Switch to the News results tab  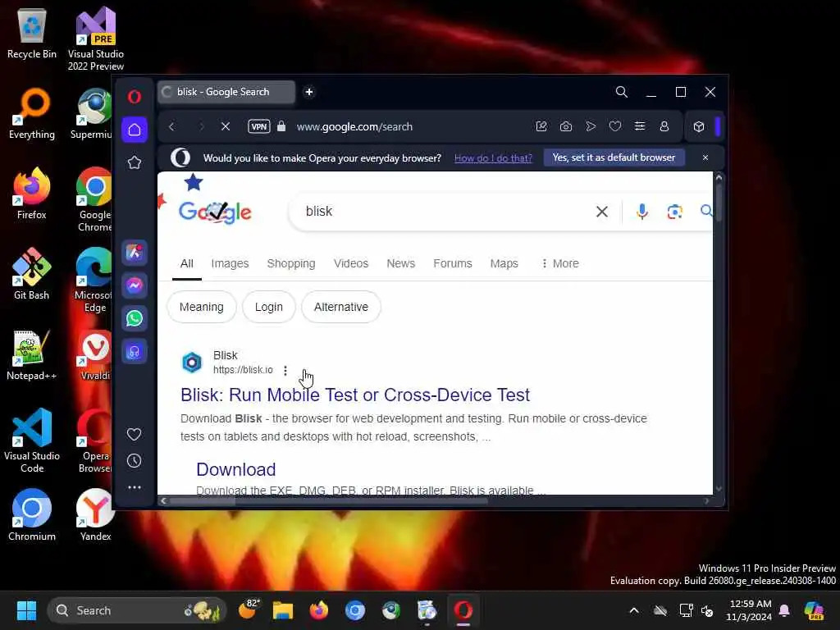(x=400, y=263)
